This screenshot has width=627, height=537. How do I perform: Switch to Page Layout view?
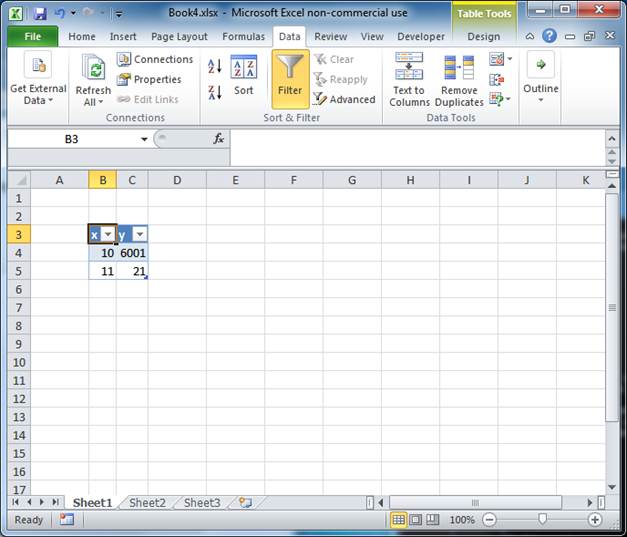pos(415,519)
